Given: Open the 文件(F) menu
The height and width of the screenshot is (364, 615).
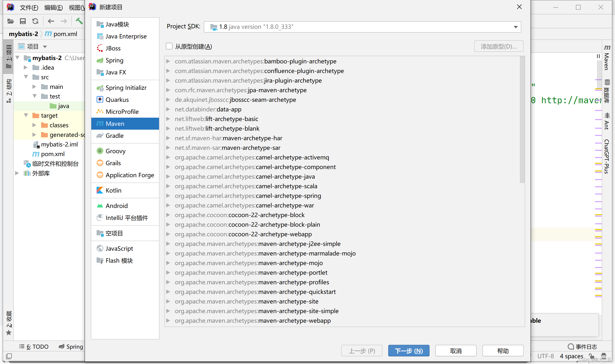Looking at the screenshot, I should (29, 7).
